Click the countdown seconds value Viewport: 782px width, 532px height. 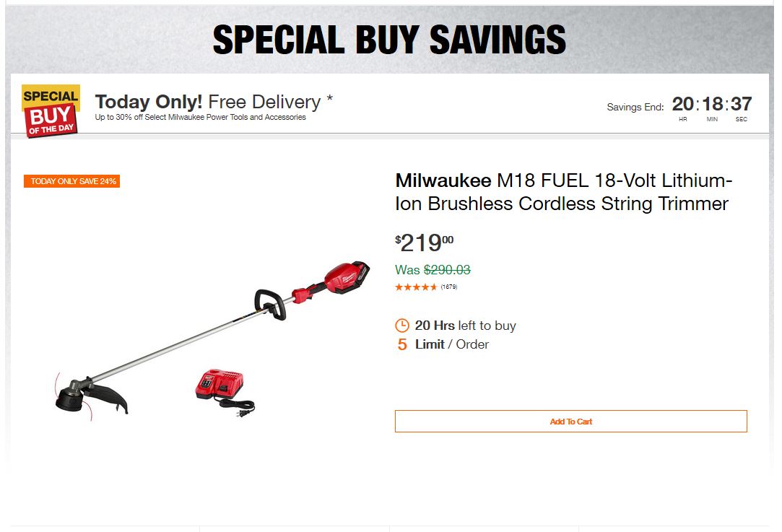point(741,104)
